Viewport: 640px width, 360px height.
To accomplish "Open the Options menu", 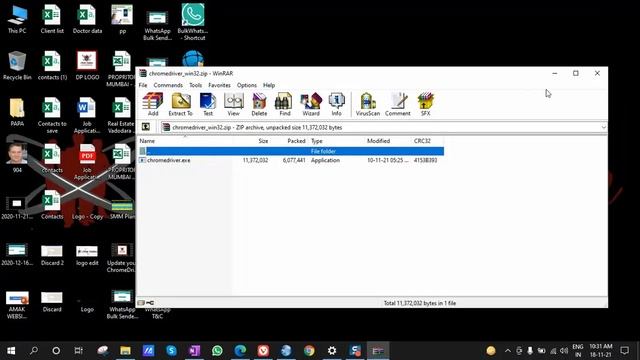I will click(x=247, y=85).
